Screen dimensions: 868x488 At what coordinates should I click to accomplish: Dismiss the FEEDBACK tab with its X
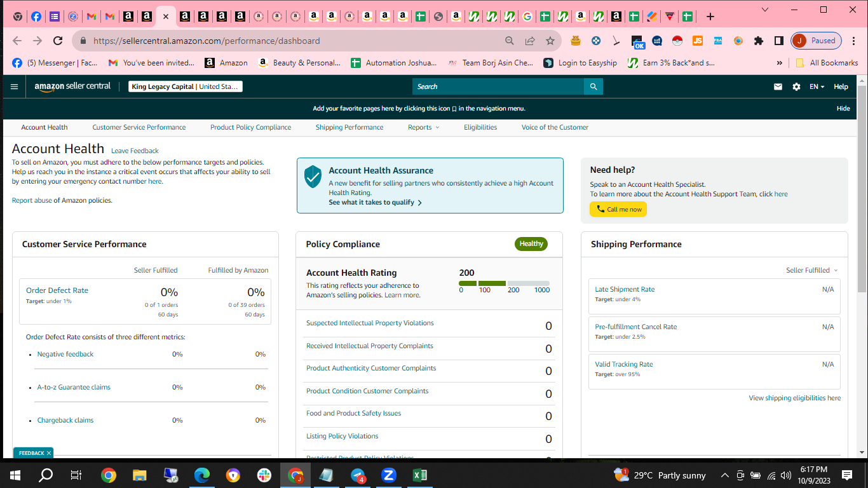pyautogui.click(x=48, y=453)
